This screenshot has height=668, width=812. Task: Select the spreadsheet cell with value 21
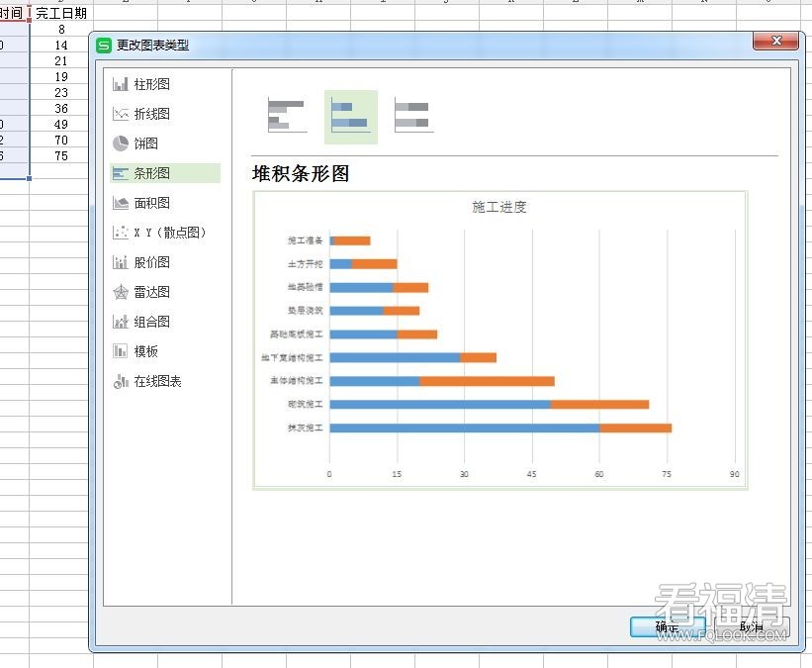coord(61,60)
